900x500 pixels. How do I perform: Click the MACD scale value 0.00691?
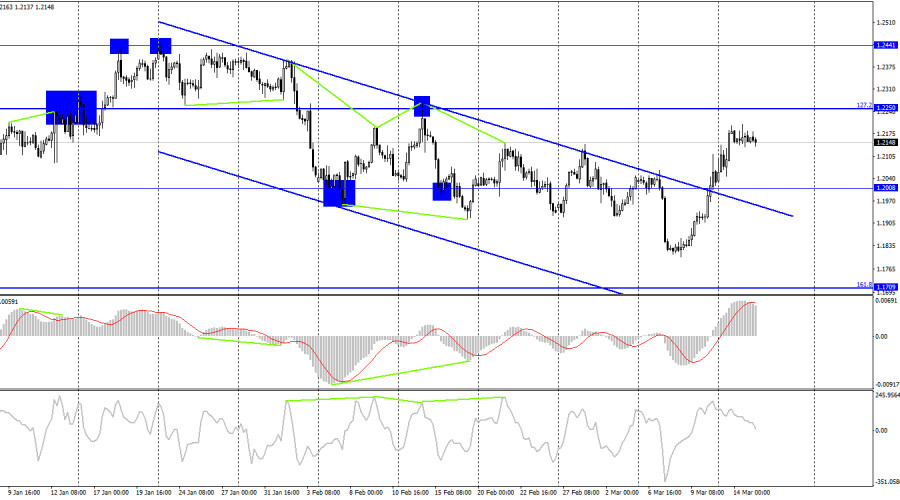[886, 301]
